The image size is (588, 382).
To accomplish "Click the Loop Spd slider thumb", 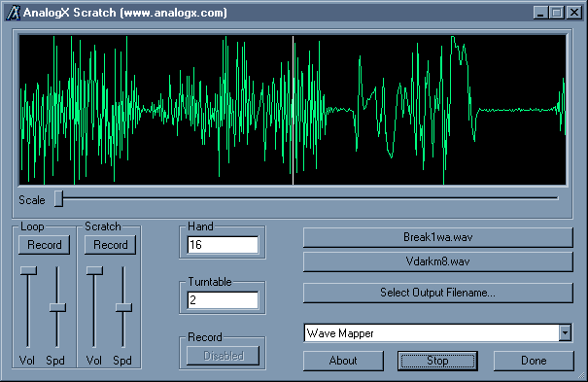I will click(57, 308).
